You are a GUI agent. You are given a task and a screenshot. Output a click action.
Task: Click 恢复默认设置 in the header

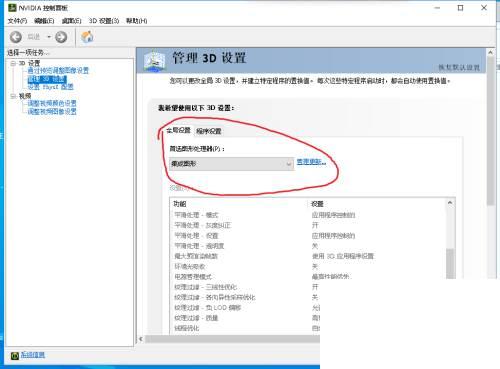point(459,67)
